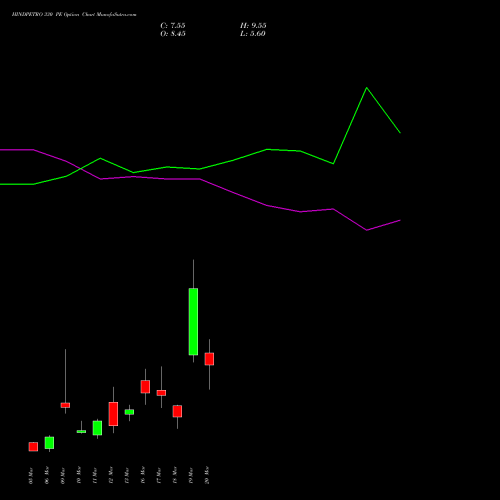Click the 06 Mar date label
This screenshot has width=500, height=500.
click(x=47, y=475)
